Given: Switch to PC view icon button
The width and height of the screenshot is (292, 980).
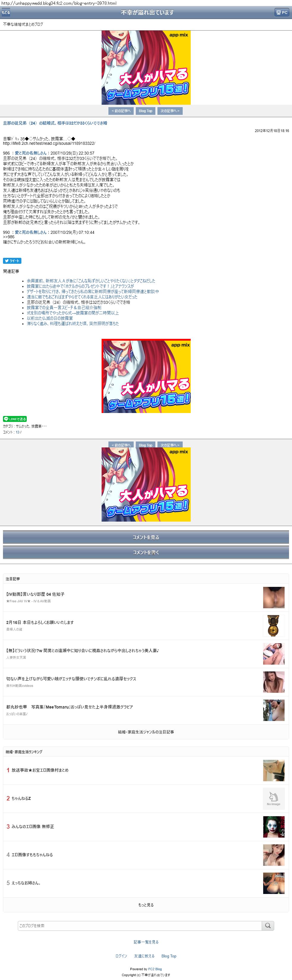Looking at the screenshot, I should 282,12.
